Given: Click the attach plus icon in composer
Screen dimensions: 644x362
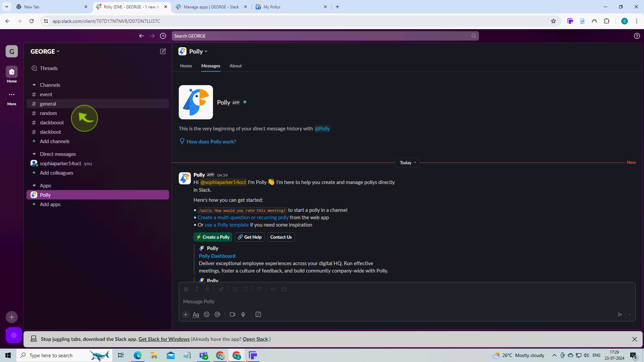Looking at the screenshot, I should click(185, 314).
